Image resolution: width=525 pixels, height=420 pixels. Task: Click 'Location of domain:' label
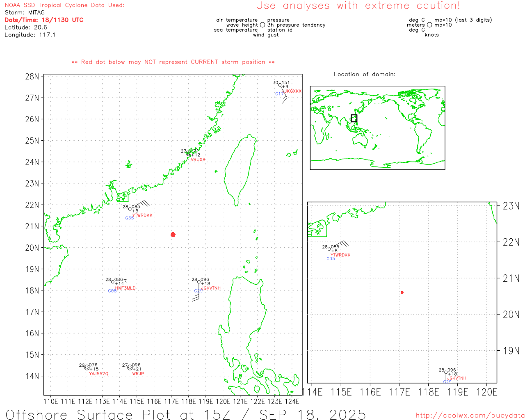tap(365, 74)
